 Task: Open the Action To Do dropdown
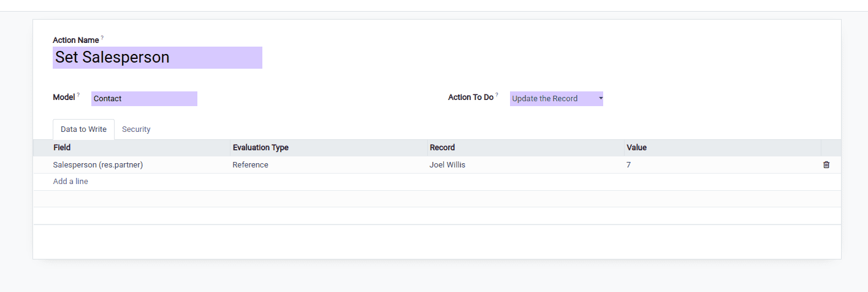(557, 99)
